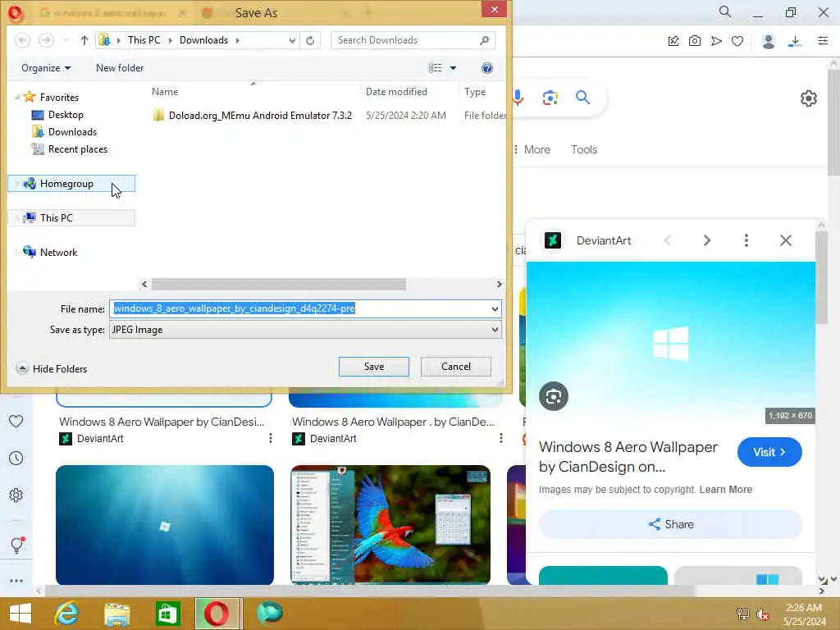Image resolution: width=840 pixels, height=630 pixels.
Task: Expand the address path dropdown
Action: coord(292,40)
